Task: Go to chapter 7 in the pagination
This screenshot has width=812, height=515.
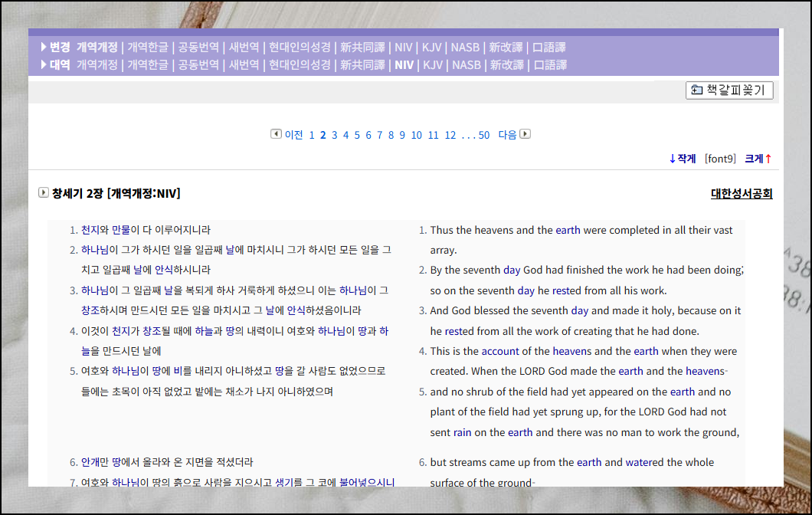Action: [380, 135]
